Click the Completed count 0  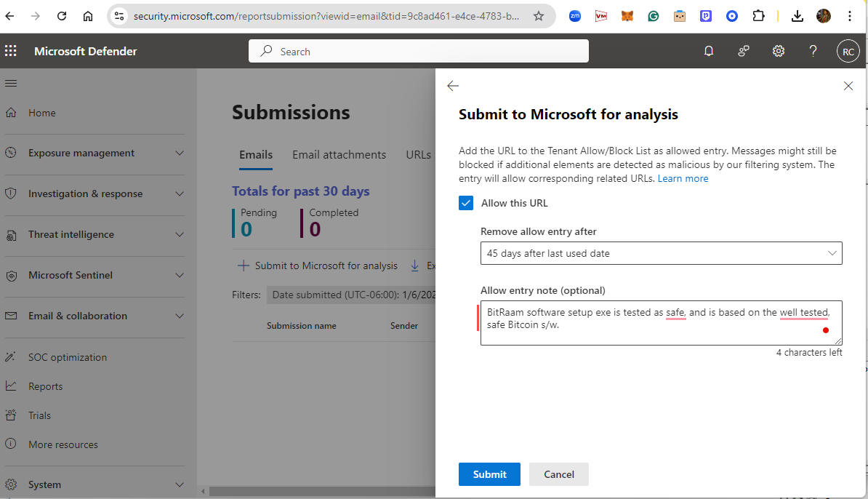[315, 228]
